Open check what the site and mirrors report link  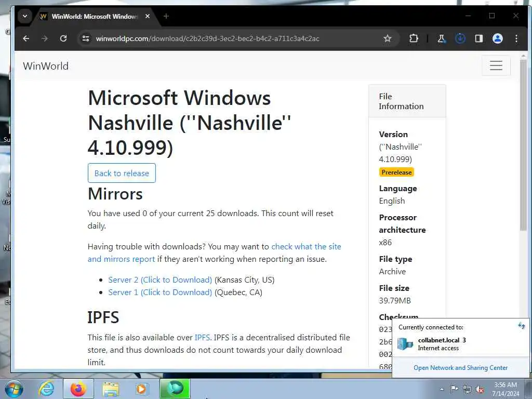tap(214, 253)
